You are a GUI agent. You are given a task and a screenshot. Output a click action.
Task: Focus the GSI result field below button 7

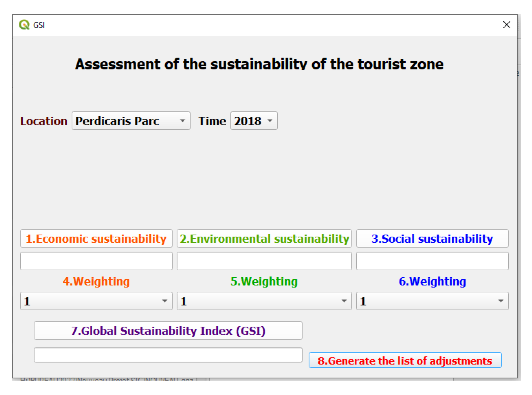168,355
